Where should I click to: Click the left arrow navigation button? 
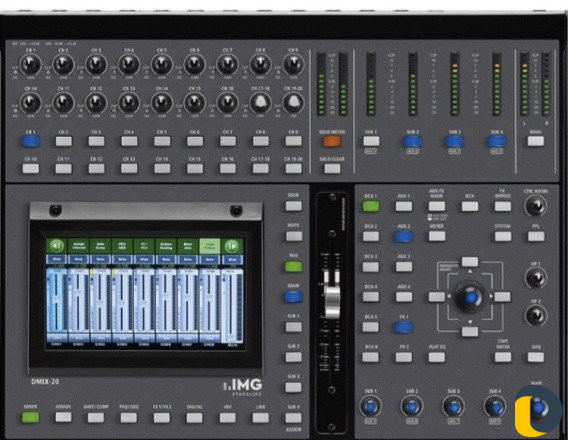[437, 297]
